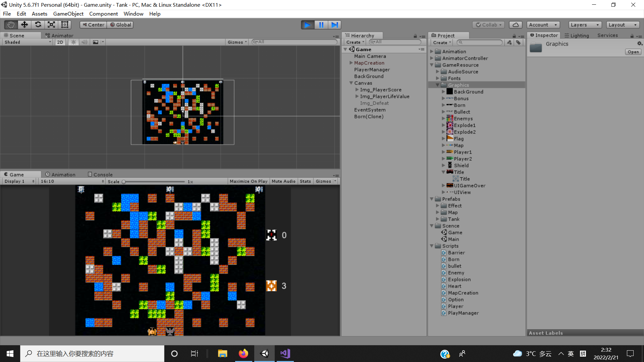Select the MapCreation script
644x362 pixels.
tap(463, 293)
